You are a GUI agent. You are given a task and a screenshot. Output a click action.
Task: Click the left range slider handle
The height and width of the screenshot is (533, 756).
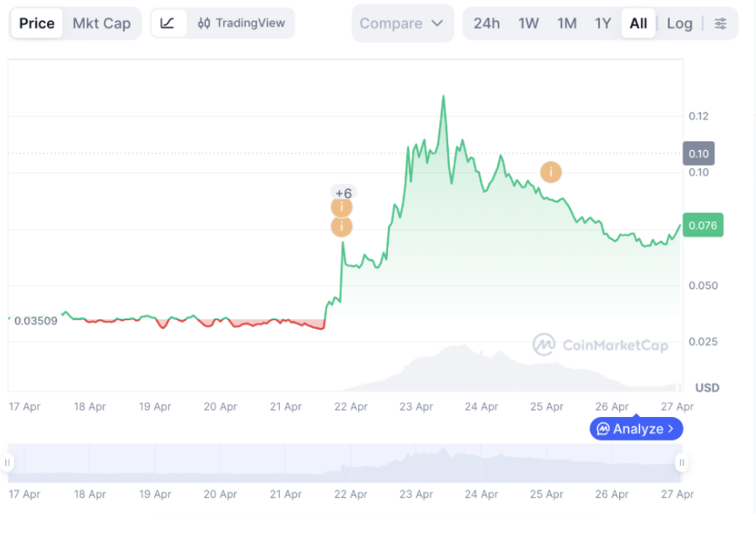(9, 462)
